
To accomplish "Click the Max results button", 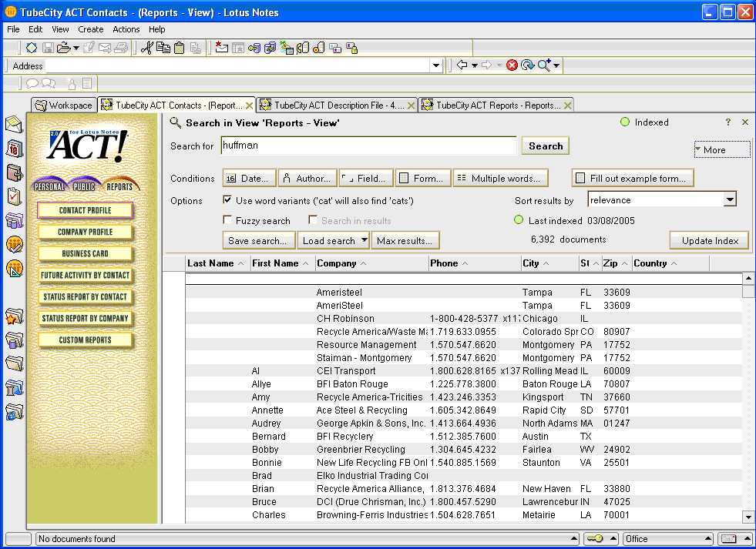I will 405,240.
